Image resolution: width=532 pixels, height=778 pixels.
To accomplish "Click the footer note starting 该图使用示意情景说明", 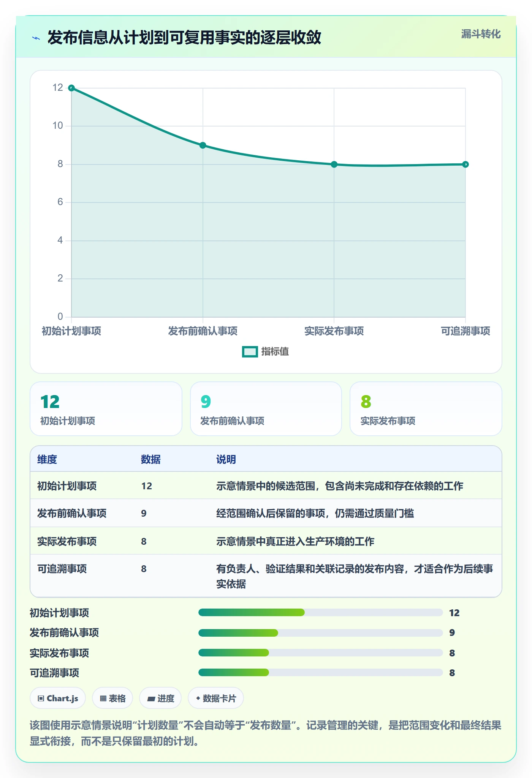I will [266, 733].
